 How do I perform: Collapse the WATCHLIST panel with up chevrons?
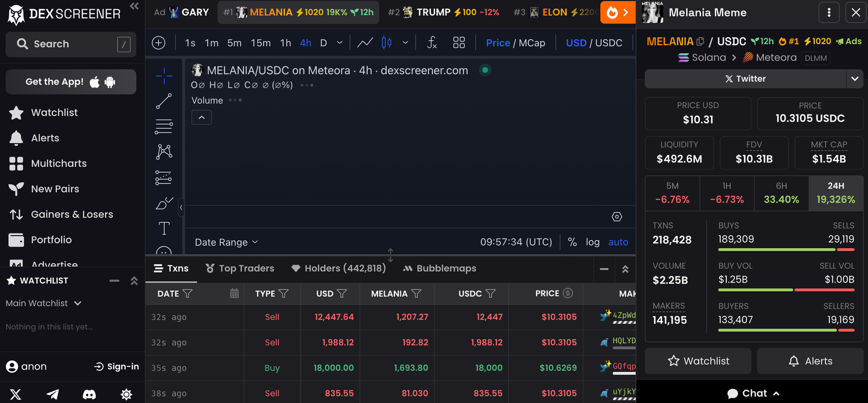click(x=134, y=281)
